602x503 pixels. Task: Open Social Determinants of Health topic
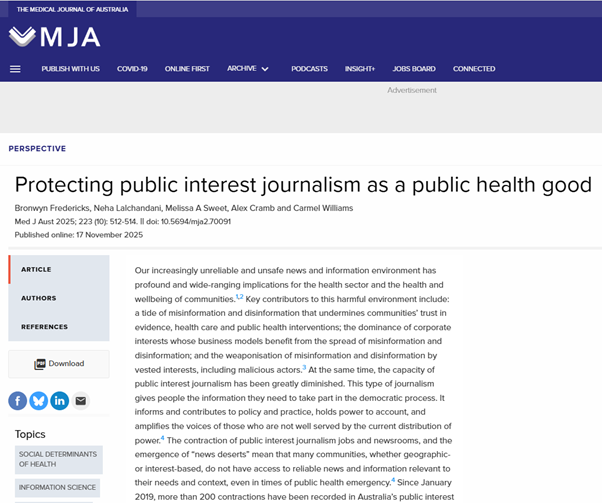coord(59,460)
